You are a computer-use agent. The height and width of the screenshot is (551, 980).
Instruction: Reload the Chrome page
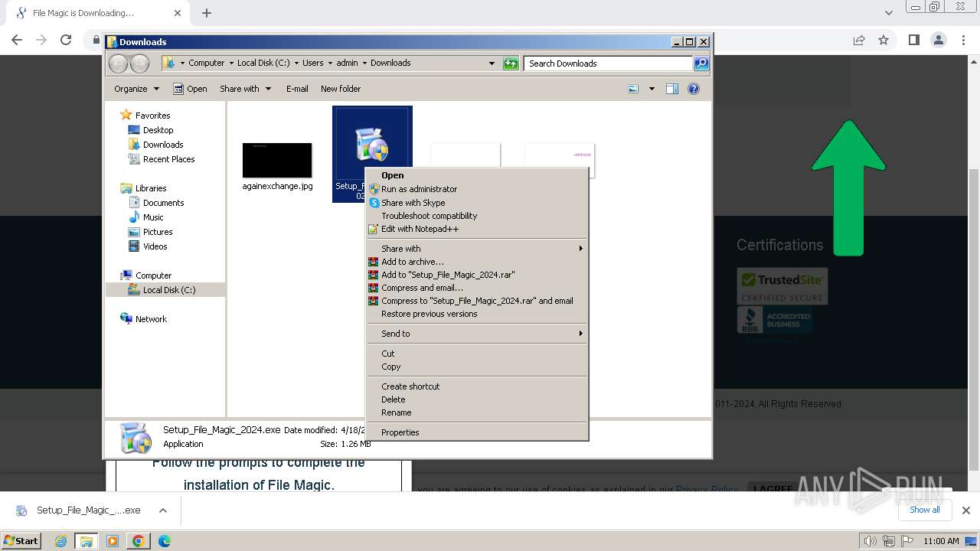(x=66, y=40)
